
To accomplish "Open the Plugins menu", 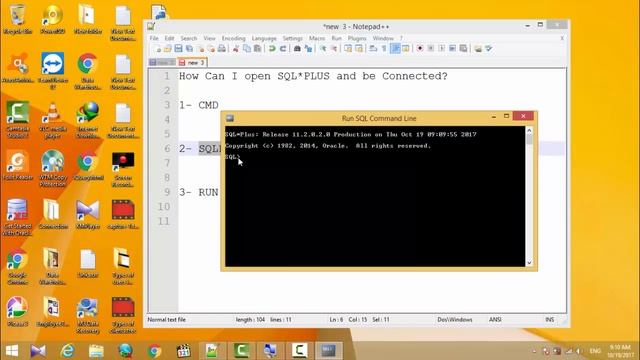I will click(x=357, y=38).
